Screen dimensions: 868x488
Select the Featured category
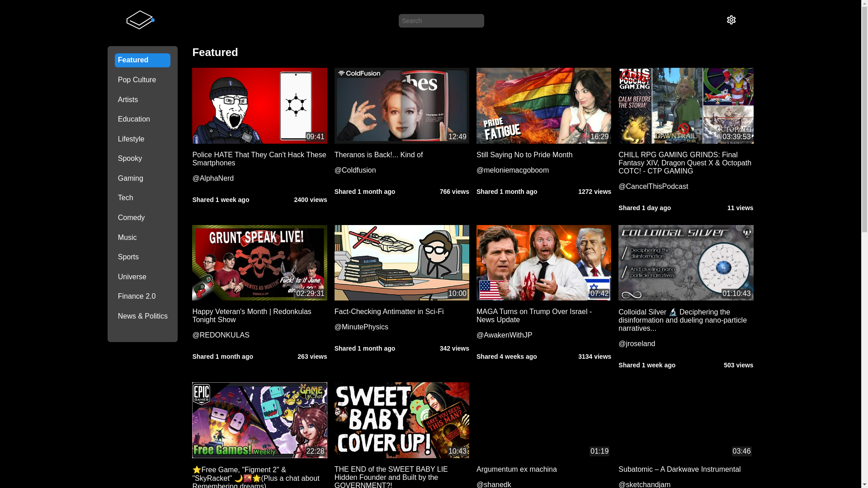point(142,60)
